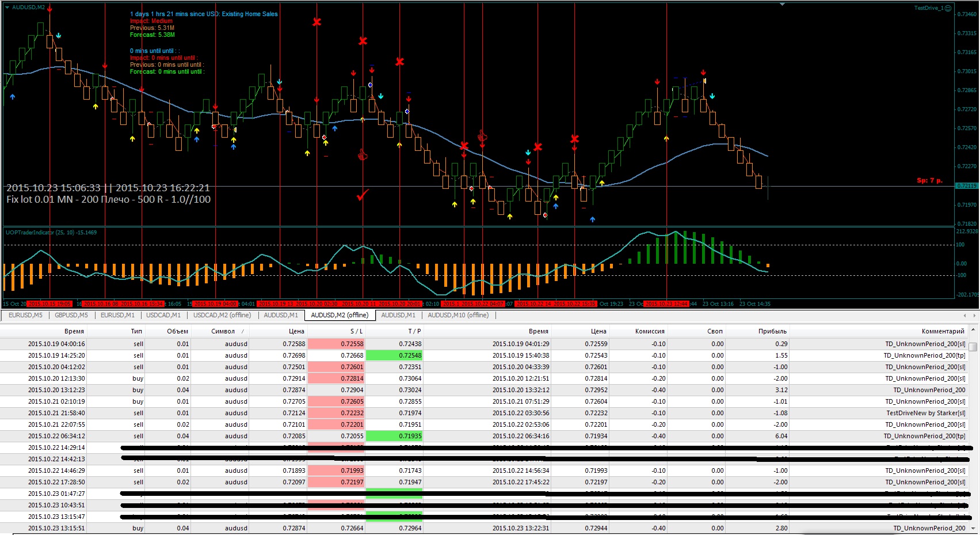
Task: Sort by the Символ column header
Action: 223,331
